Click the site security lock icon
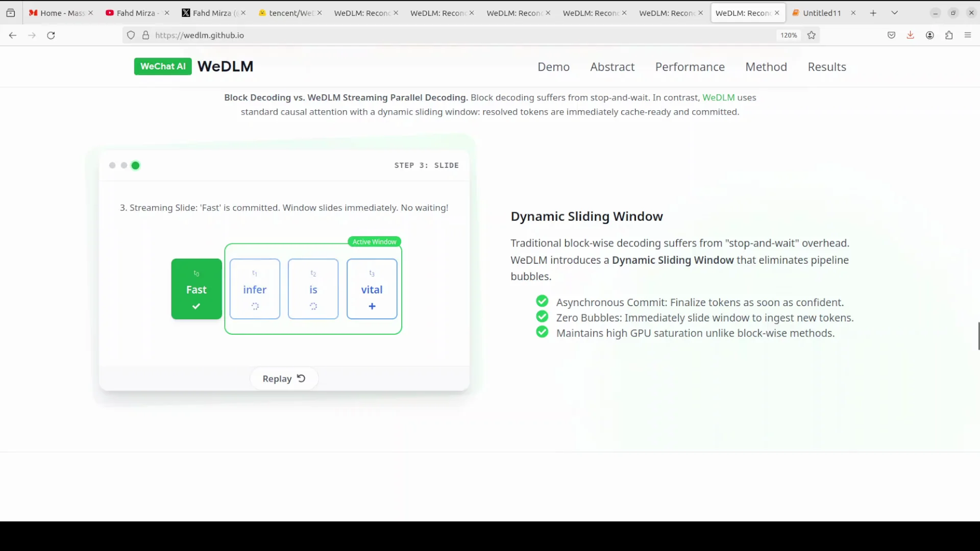The image size is (980, 551). (x=146, y=35)
